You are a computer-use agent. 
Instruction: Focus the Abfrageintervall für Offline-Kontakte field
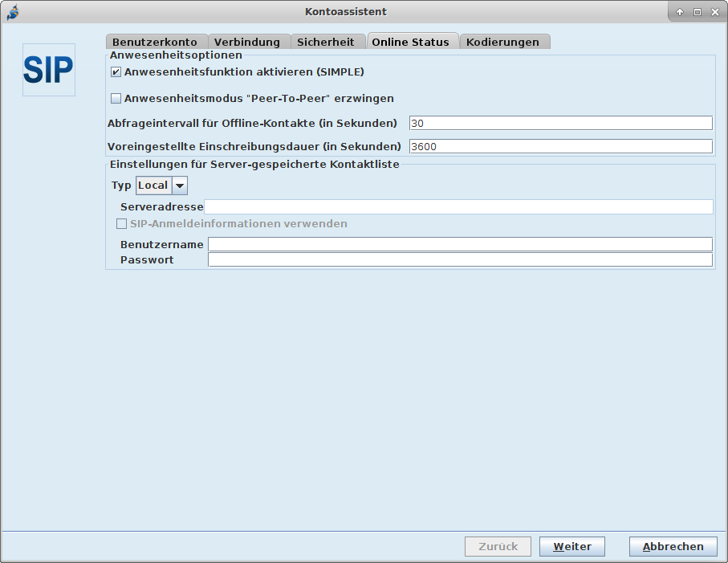click(560, 123)
